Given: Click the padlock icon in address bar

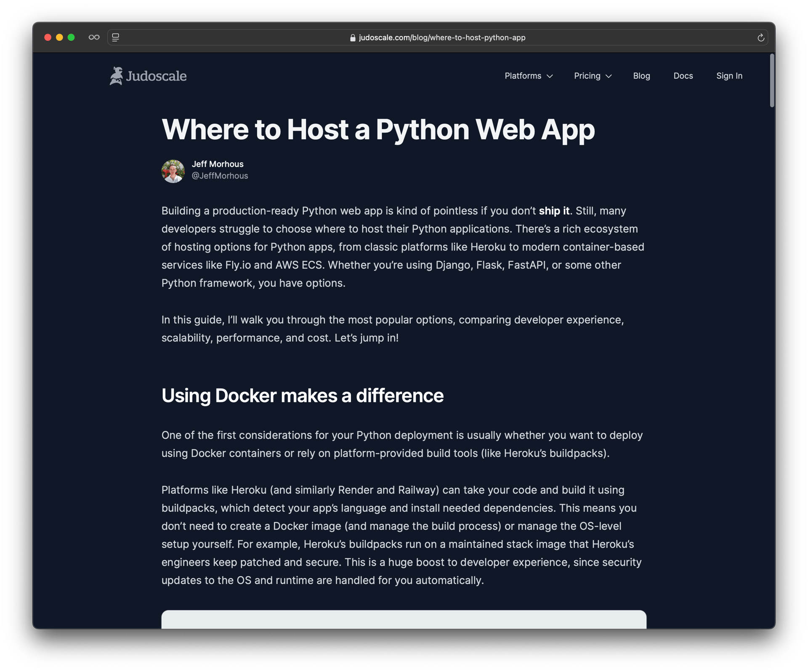Looking at the screenshot, I should (x=353, y=38).
